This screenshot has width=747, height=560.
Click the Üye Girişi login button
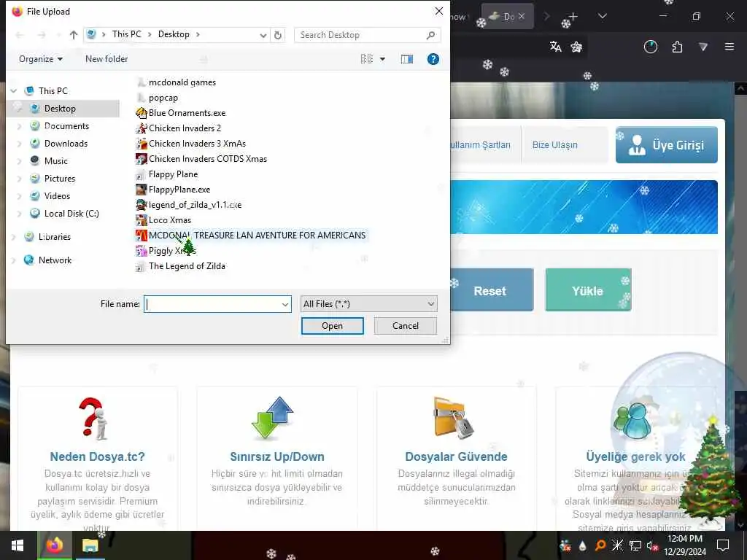coord(667,145)
